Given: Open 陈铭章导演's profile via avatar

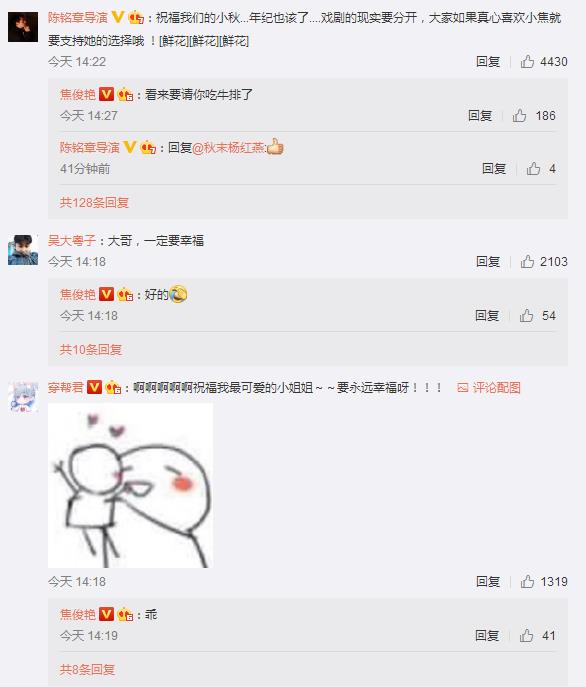Looking at the screenshot, I should pyautogui.click(x=23, y=27).
